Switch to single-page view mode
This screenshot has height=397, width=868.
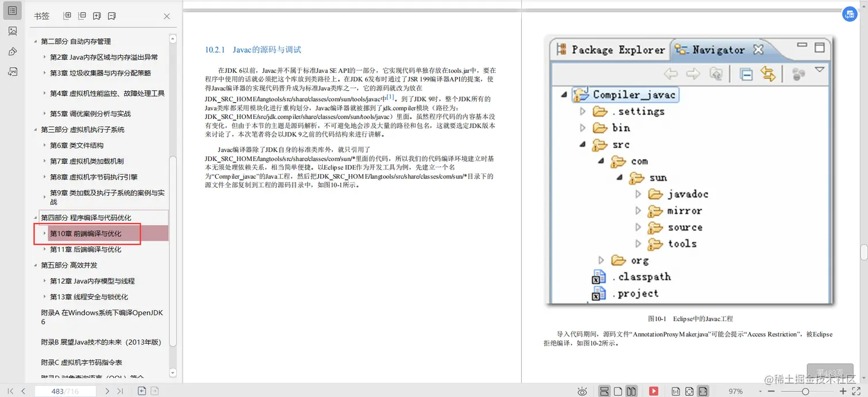618,391
